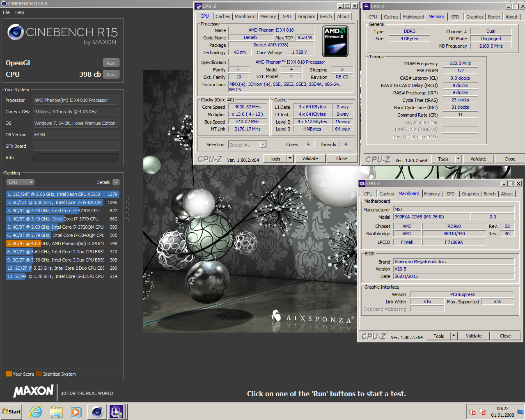Click CPU-Z title icon of CPU tab window
This screenshot has width=525, height=420.
tap(198, 6)
